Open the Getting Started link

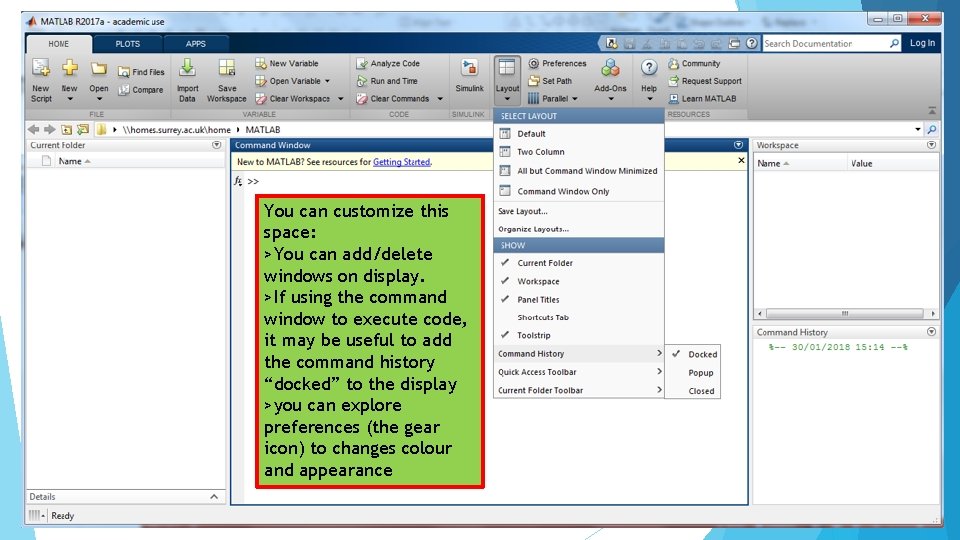pyautogui.click(x=401, y=162)
